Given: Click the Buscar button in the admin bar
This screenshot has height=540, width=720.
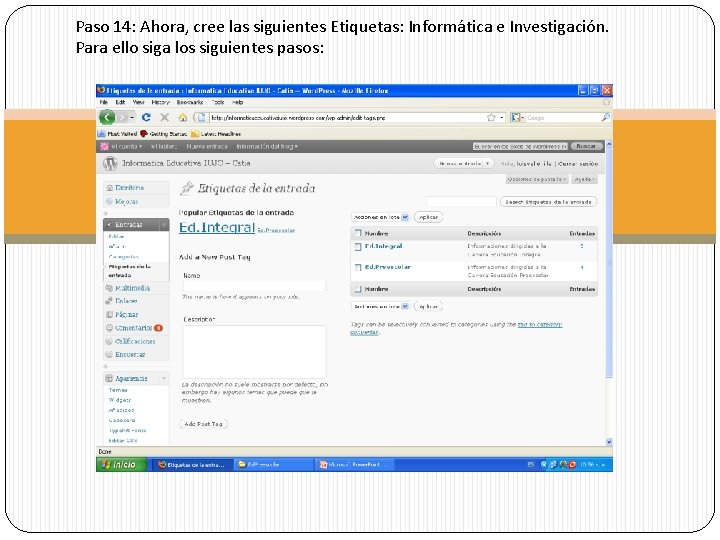Looking at the screenshot, I should tap(586, 146).
